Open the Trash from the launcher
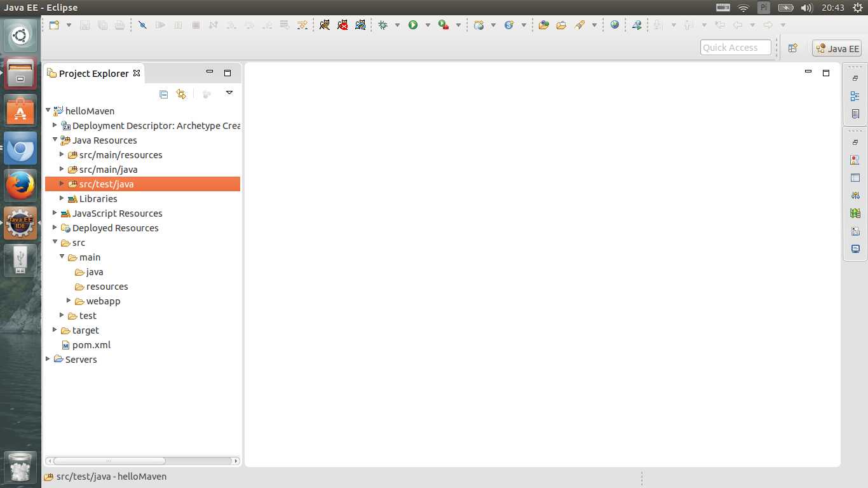The height and width of the screenshot is (488, 868). [x=20, y=468]
